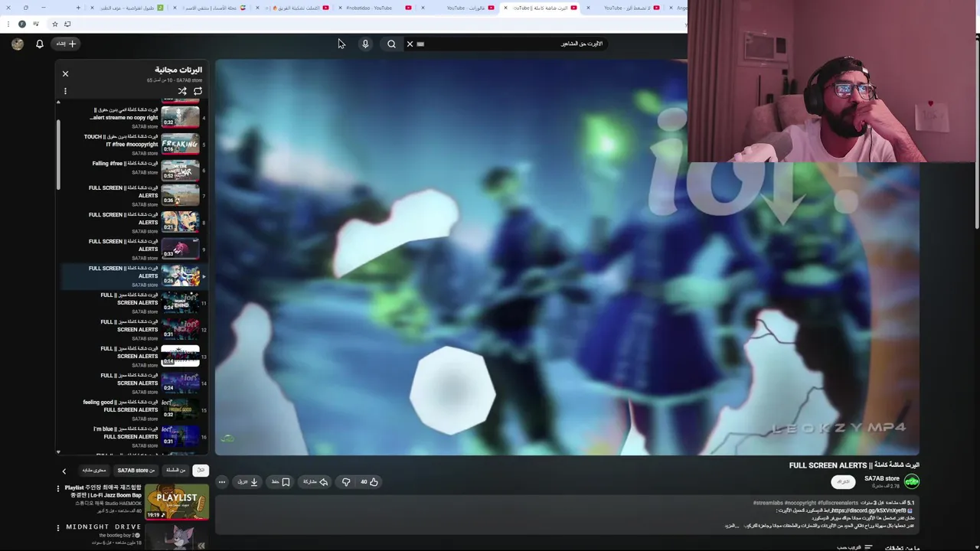Open Lo-Fi Jazz Boom Bap playlist thumbnail
This screenshot has width=980, height=551.
[177, 501]
